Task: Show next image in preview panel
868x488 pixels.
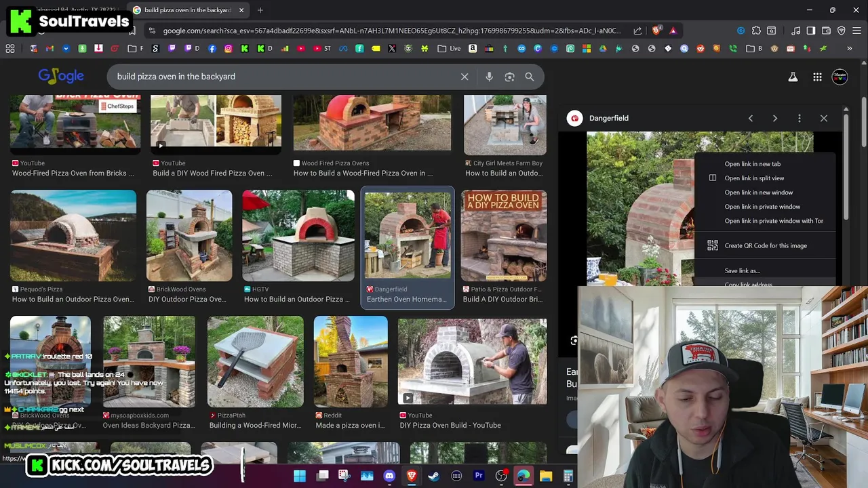Action: point(775,118)
